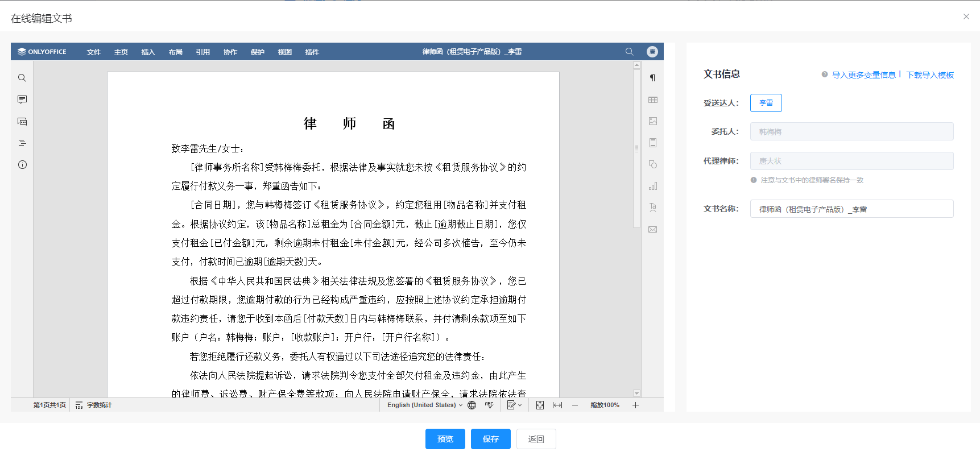This screenshot has height=460, width=980.
Task: Click the document vertical scrollbar thumb
Action: pos(637,148)
